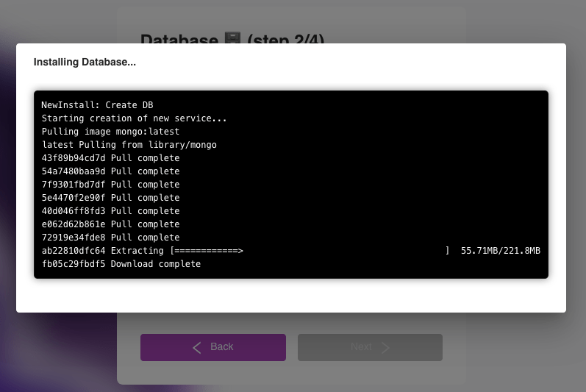
Task: Click layer e062d62b861e Pull complete entry
Action: tap(110, 224)
